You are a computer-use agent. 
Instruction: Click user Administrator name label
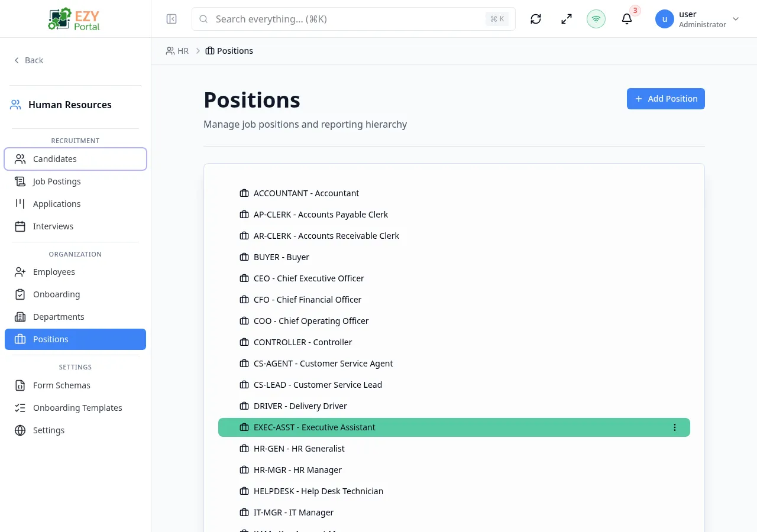click(x=703, y=19)
